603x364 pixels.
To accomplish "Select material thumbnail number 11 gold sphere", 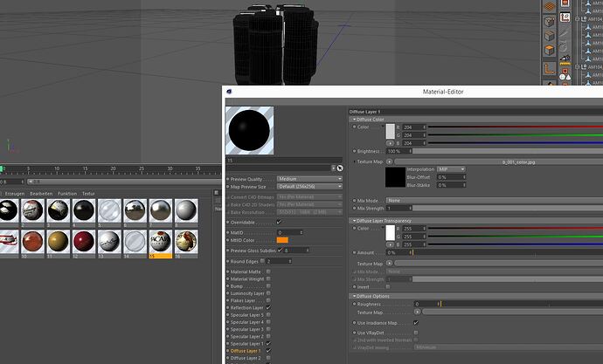I will click(x=58, y=242).
